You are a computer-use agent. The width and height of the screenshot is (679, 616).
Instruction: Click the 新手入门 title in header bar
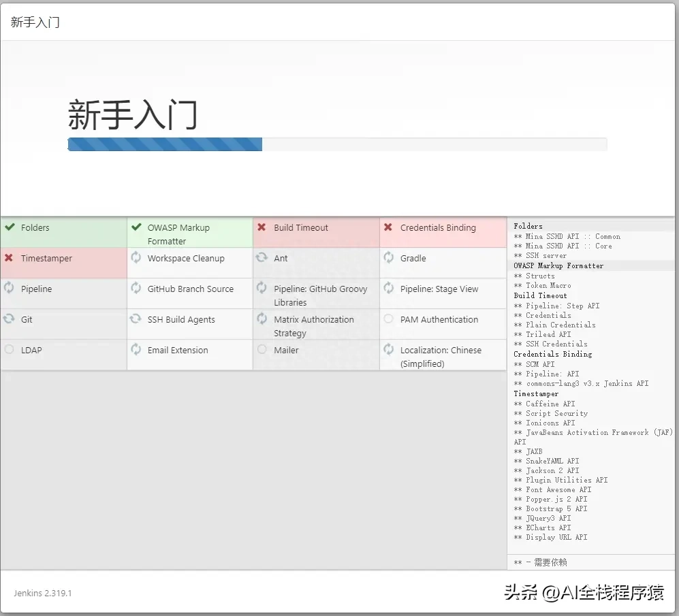point(35,22)
